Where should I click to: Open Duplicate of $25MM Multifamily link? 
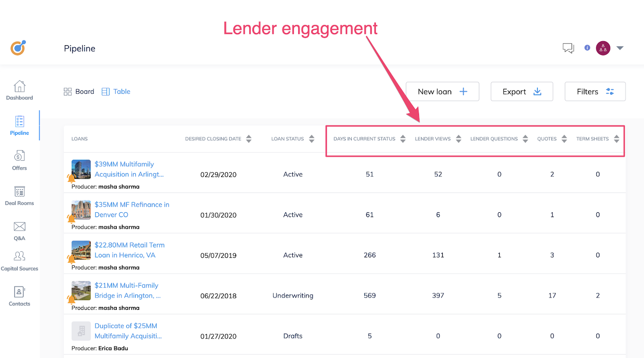[128, 331]
